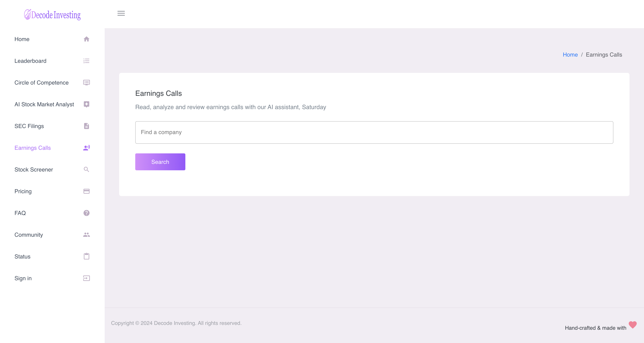Check the Status page
The image size is (644, 343).
pos(23,257)
